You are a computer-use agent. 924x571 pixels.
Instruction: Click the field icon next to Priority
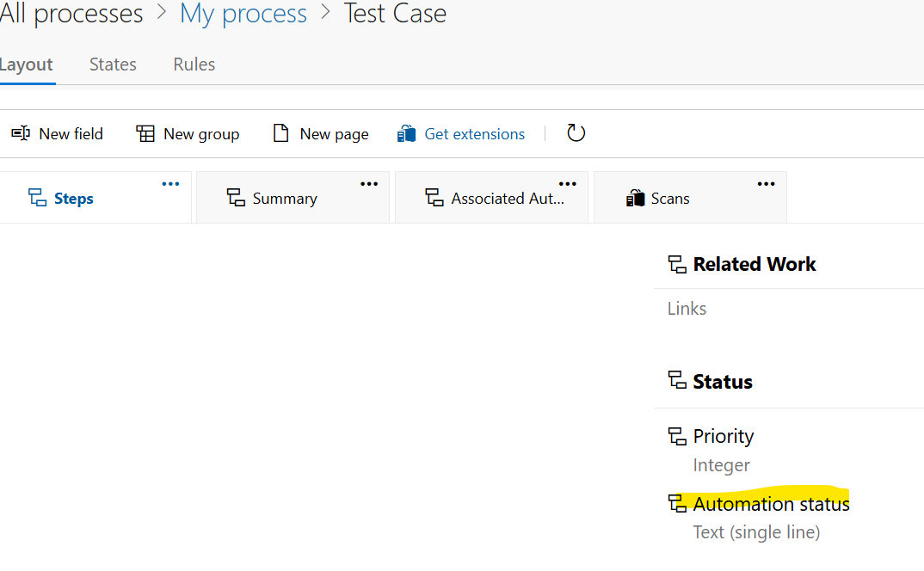(676, 435)
